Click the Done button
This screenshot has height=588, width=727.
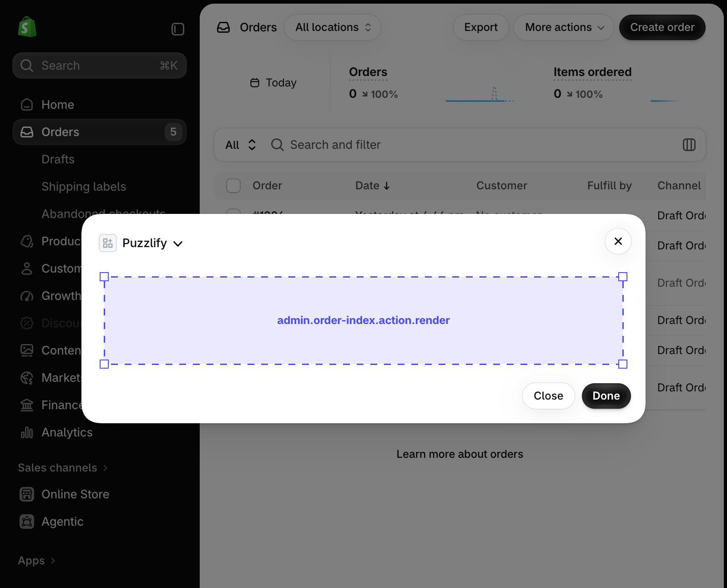coord(606,396)
